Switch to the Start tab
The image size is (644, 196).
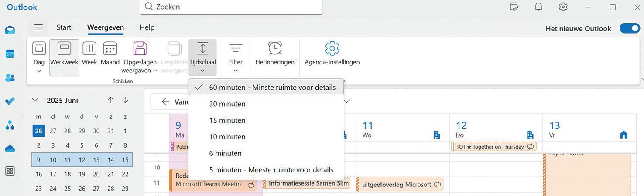(x=64, y=27)
